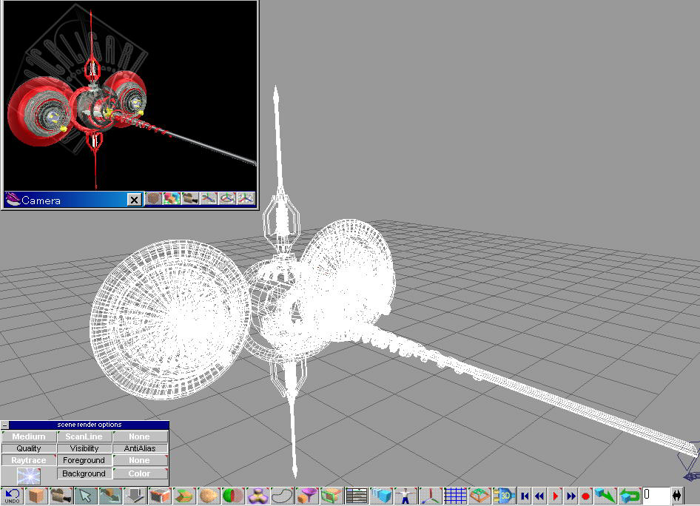
Task: Open the green-red sphere paint tool
Action: tap(233, 496)
